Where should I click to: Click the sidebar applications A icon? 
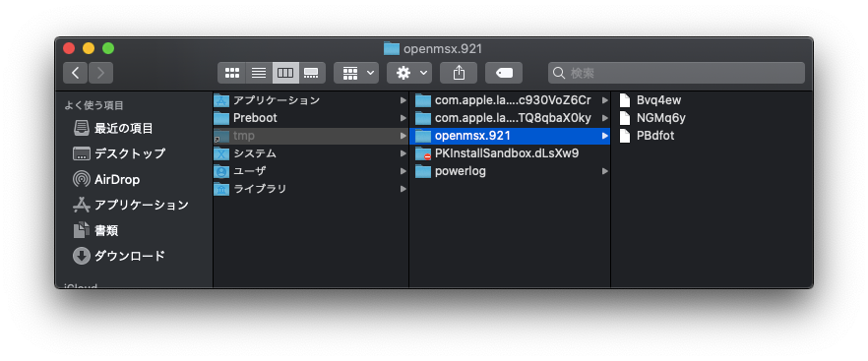tap(82, 205)
